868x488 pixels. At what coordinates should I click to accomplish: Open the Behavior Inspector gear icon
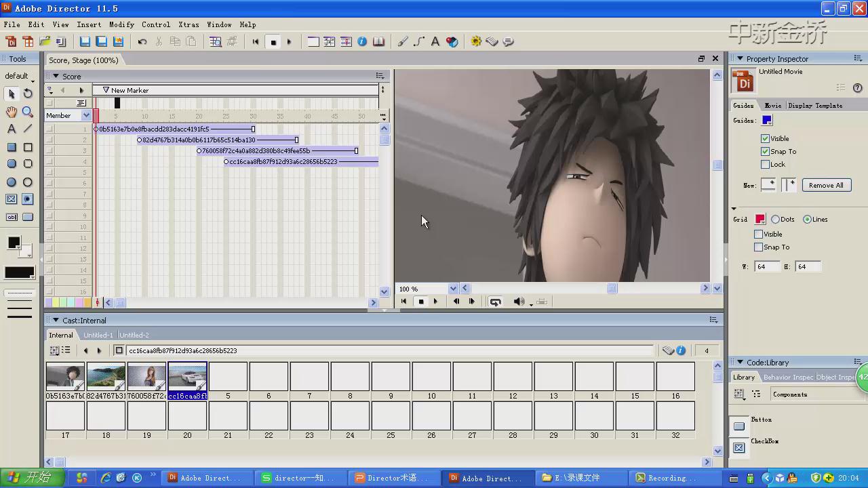coord(476,41)
